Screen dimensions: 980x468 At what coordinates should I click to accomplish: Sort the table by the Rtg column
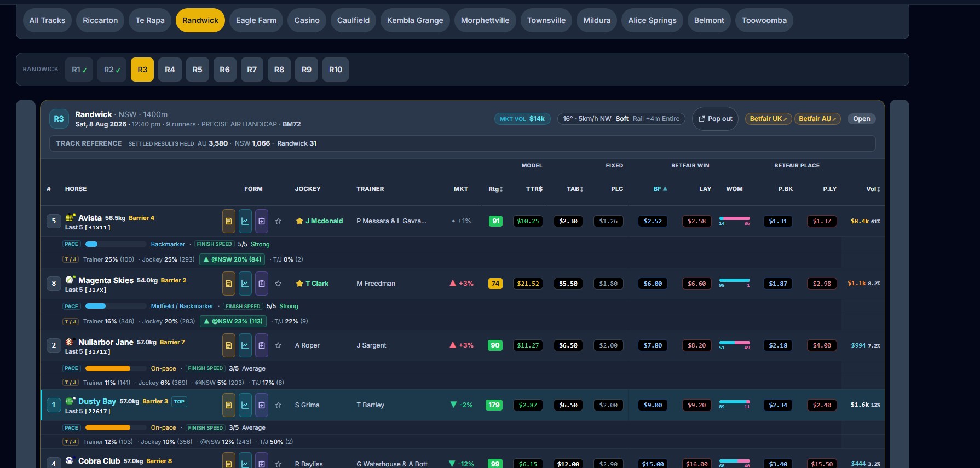[495, 189]
